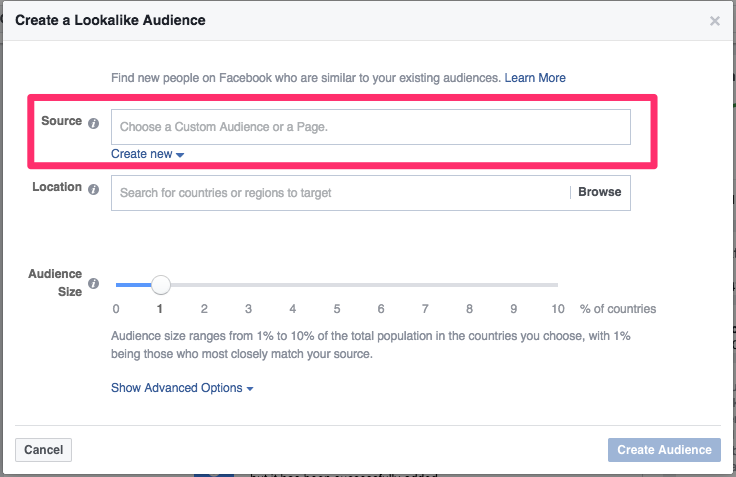Close the Create a Lookalike Audience dialog
The height and width of the screenshot is (477, 736).
tap(714, 21)
